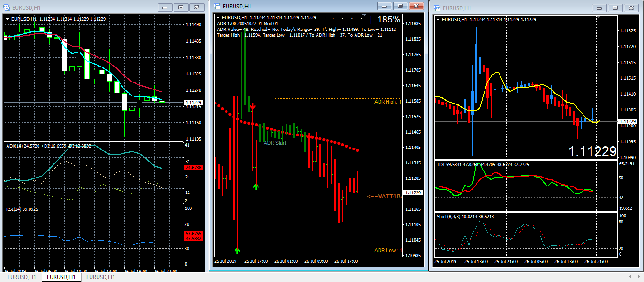Click the 'ADR Value= 48, Reached= No' info line
This screenshot has width=644, height=282.
click(x=306, y=30)
